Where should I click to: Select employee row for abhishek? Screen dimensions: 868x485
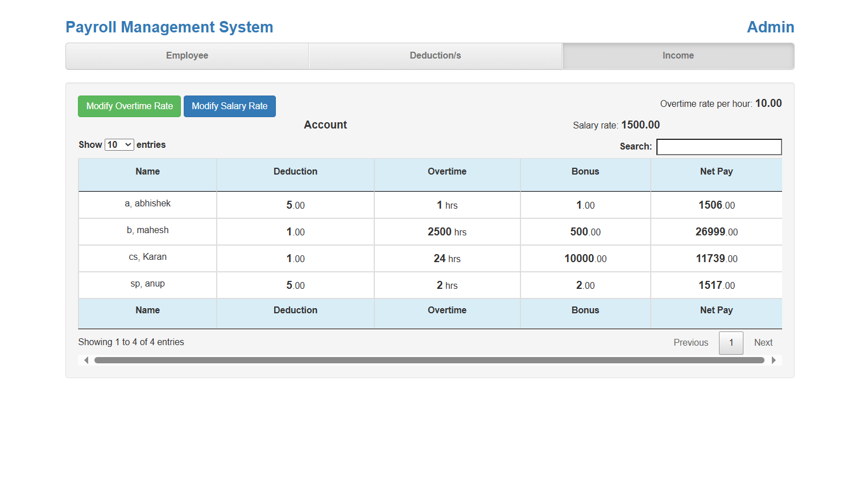[147, 204]
